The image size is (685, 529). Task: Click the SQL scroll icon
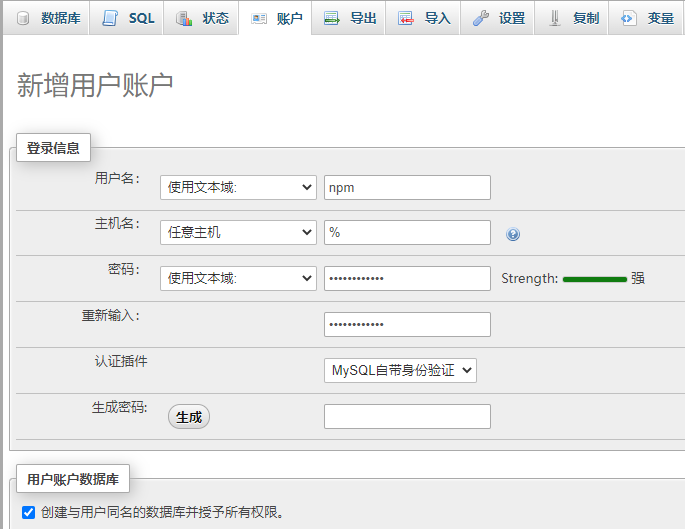click(110, 18)
